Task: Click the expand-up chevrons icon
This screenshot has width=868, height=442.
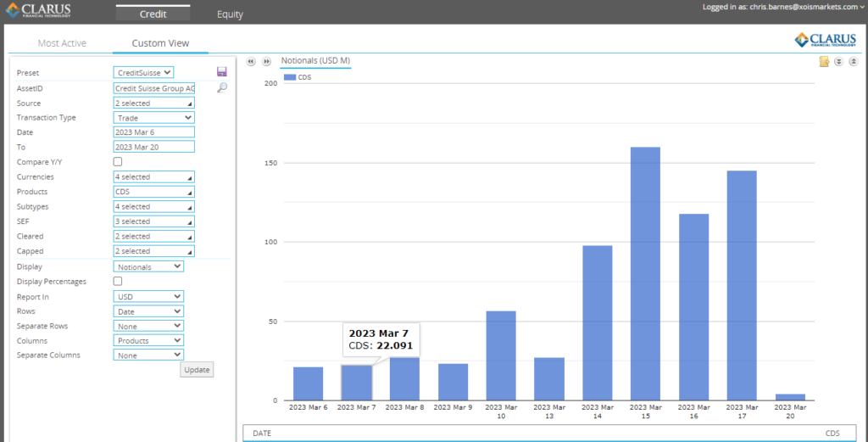Action: [854, 61]
